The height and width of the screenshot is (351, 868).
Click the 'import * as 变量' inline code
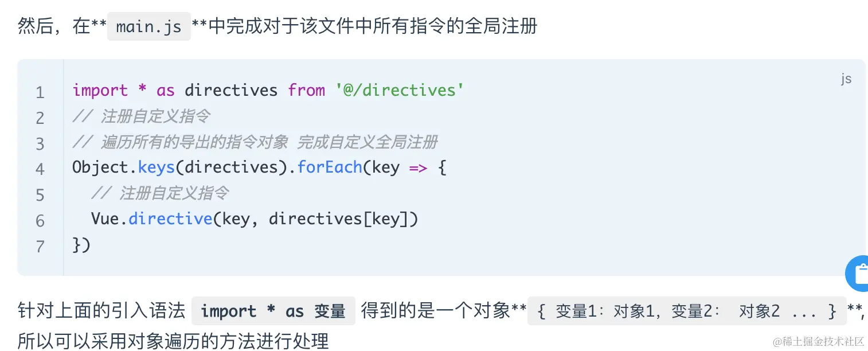tap(273, 311)
